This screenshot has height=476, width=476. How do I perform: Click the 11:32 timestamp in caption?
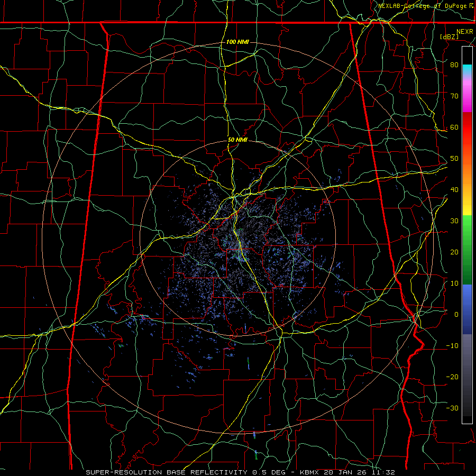[x=384, y=472]
